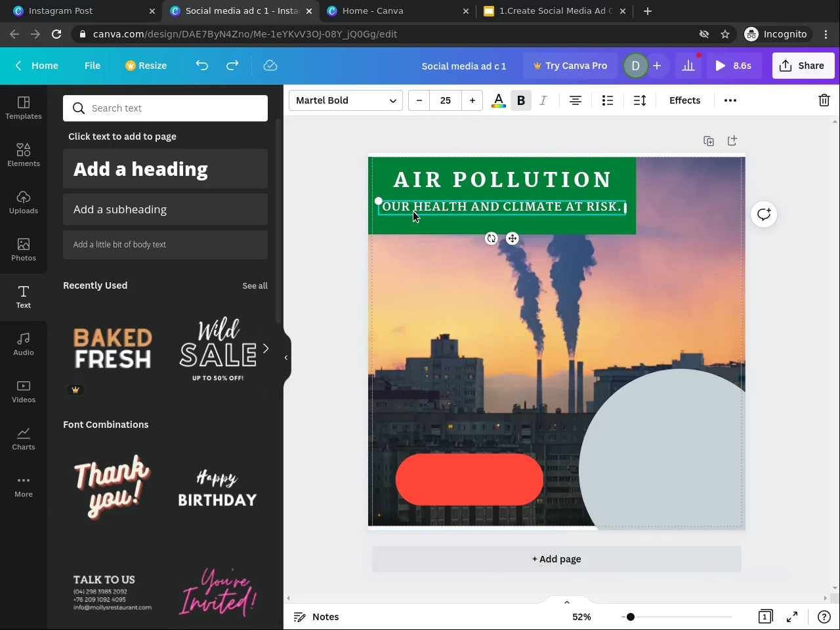Decrease font size with minus button
The height and width of the screenshot is (630, 840).
pyautogui.click(x=419, y=100)
